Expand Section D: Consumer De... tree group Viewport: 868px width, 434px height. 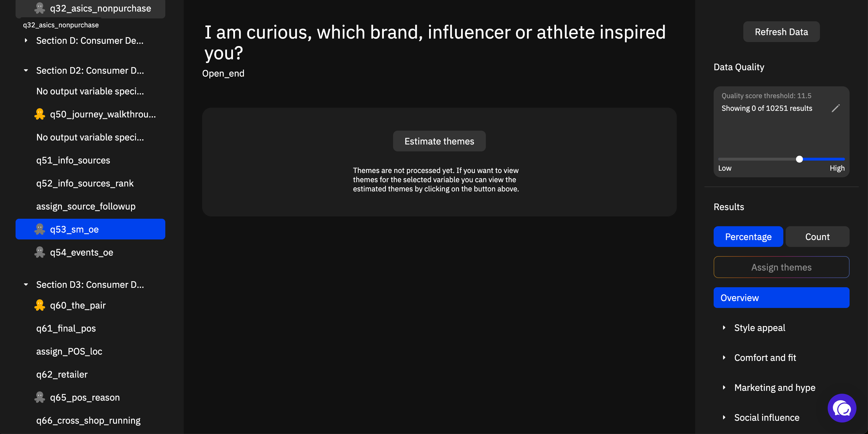(26, 40)
